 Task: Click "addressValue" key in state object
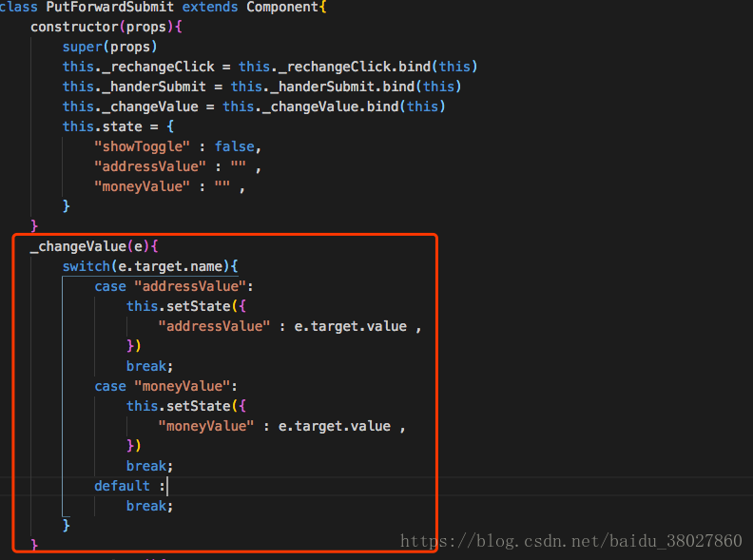click(x=150, y=166)
